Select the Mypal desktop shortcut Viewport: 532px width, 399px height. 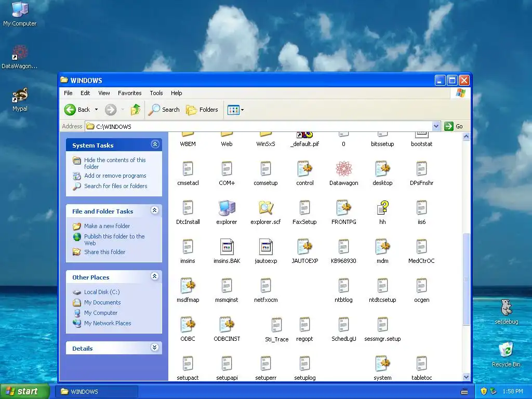(20, 99)
